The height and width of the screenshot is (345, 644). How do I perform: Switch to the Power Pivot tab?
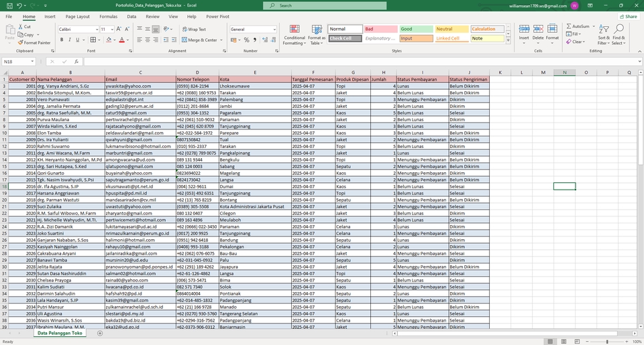(x=217, y=16)
